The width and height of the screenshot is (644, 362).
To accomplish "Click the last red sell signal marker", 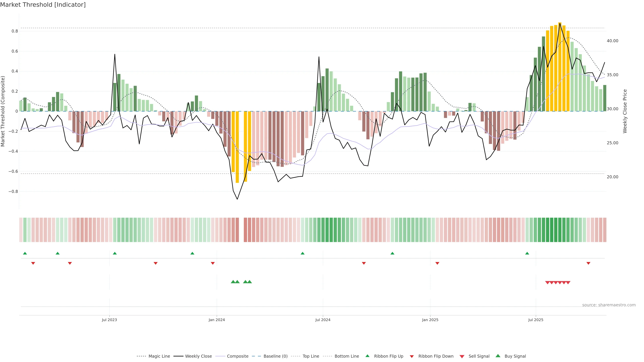I will click(568, 283).
